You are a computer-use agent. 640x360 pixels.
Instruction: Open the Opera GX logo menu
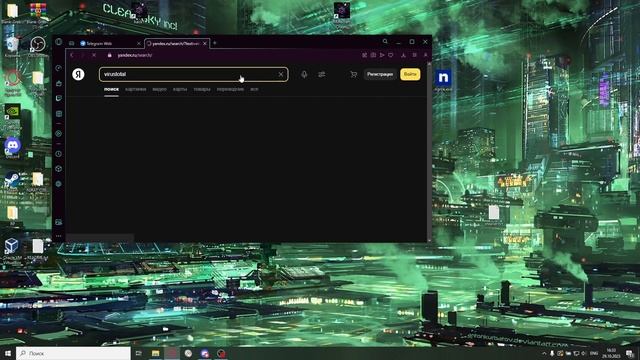click(x=59, y=42)
